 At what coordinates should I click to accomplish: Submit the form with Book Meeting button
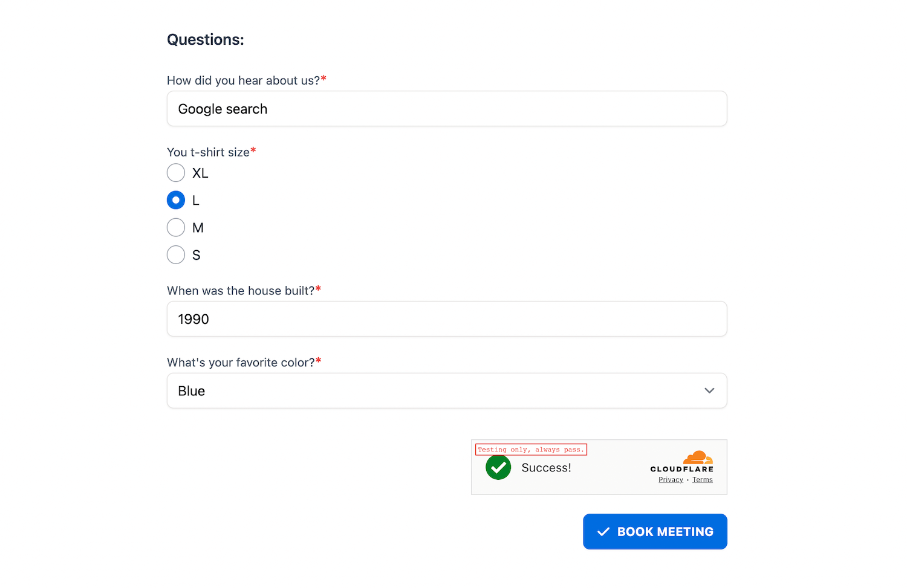click(655, 532)
